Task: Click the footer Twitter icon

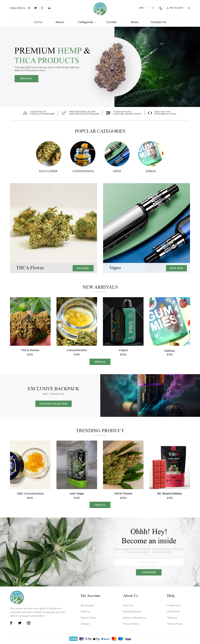Action: pyautogui.click(x=20, y=623)
